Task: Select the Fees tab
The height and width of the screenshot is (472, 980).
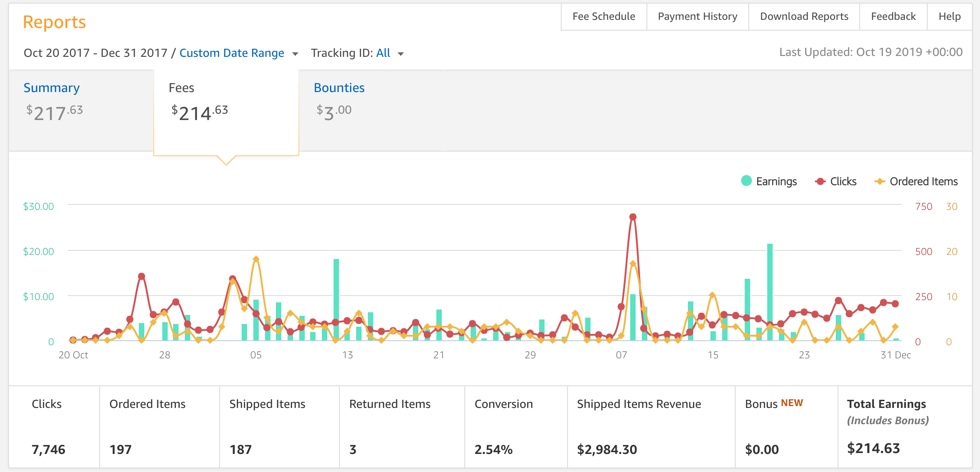Action: pyautogui.click(x=181, y=88)
